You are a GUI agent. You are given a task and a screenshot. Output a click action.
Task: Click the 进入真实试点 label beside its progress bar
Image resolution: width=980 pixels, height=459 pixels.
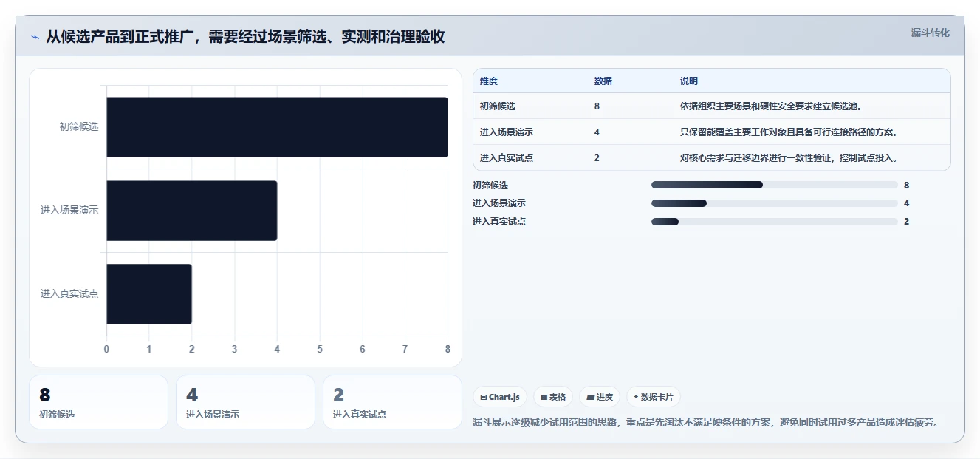pyautogui.click(x=499, y=222)
